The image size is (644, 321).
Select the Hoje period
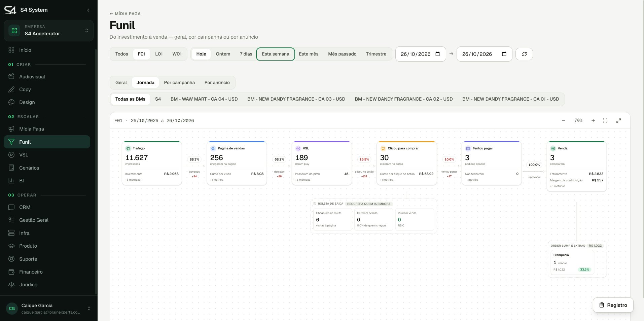tap(201, 54)
